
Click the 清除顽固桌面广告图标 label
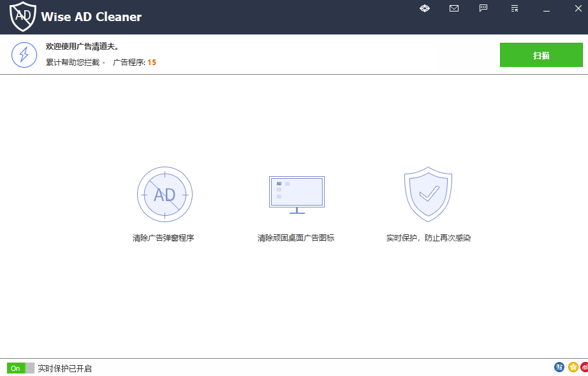[296, 238]
